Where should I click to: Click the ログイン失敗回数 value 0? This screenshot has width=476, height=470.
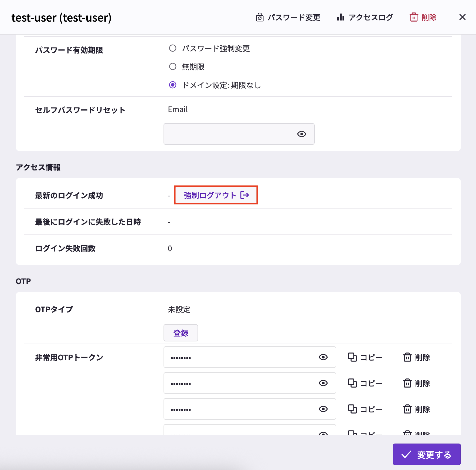170,249
